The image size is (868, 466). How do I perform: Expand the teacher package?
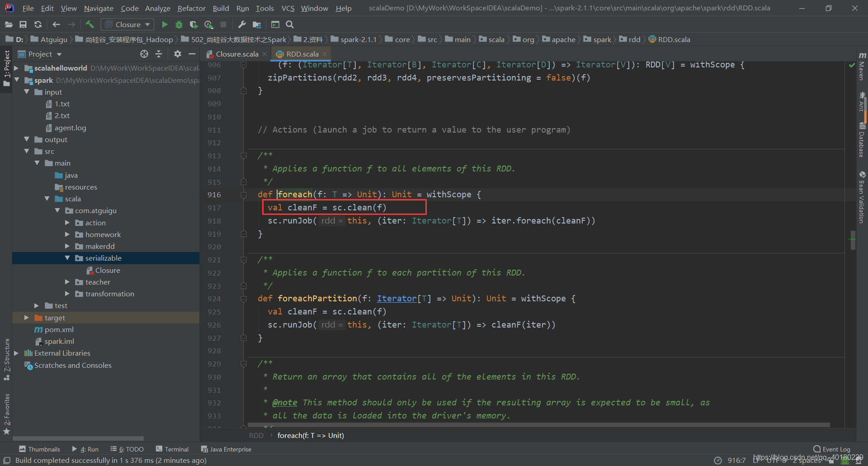[67, 282]
